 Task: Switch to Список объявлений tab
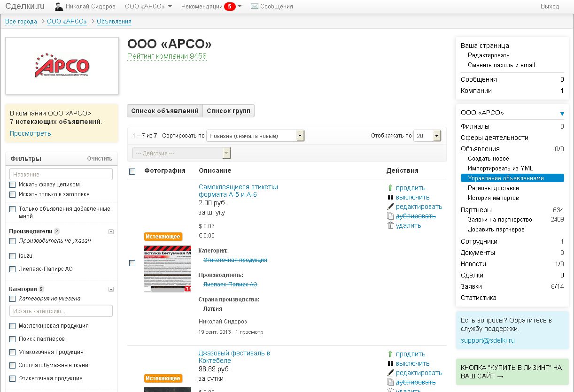(x=165, y=111)
